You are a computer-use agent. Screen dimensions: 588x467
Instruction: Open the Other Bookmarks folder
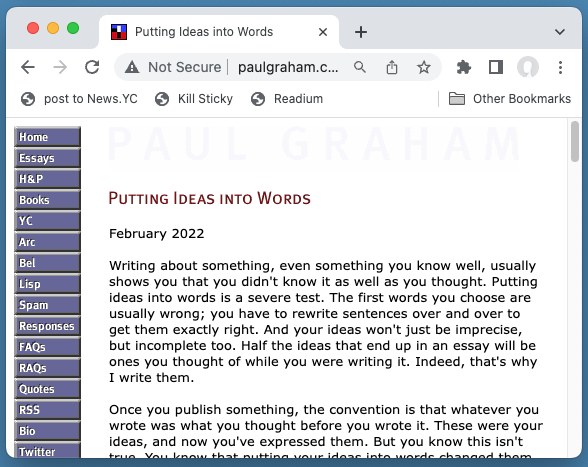(510, 99)
